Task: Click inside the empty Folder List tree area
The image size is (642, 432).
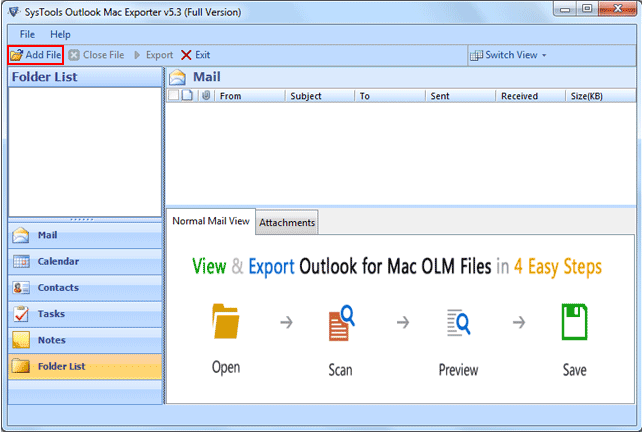Action: (85, 152)
